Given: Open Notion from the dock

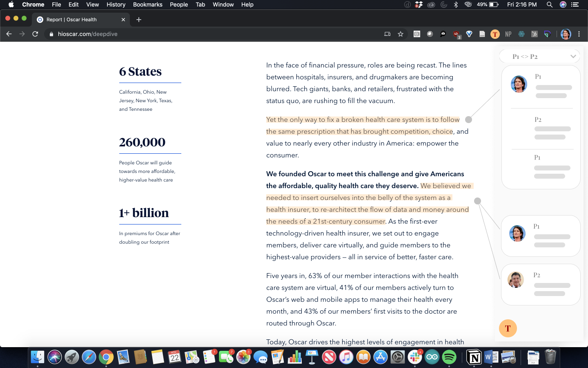Looking at the screenshot, I should coord(474,357).
